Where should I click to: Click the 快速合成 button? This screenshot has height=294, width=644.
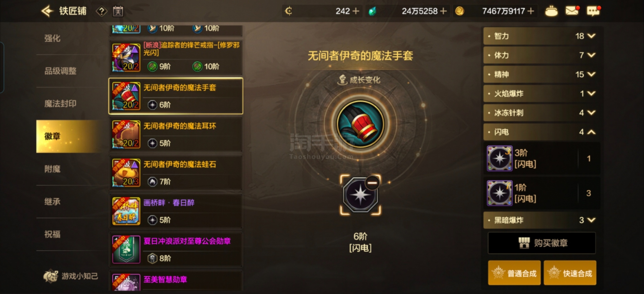(x=570, y=273)
